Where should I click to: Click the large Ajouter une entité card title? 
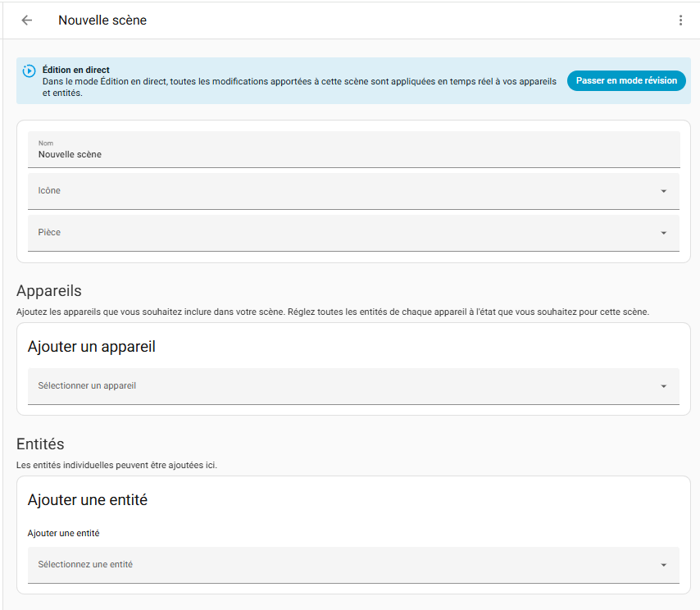click(88, 500)
